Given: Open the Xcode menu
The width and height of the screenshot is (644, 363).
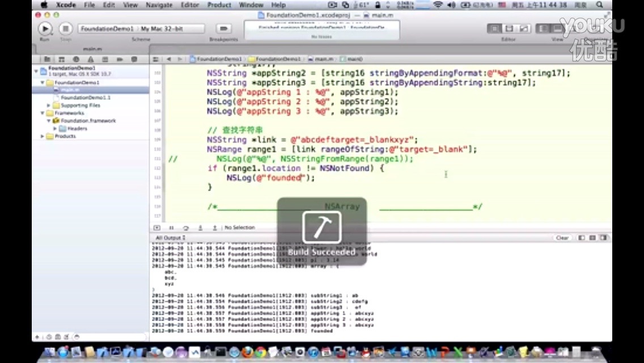Looking at the screenshot, I should (66, 5).
